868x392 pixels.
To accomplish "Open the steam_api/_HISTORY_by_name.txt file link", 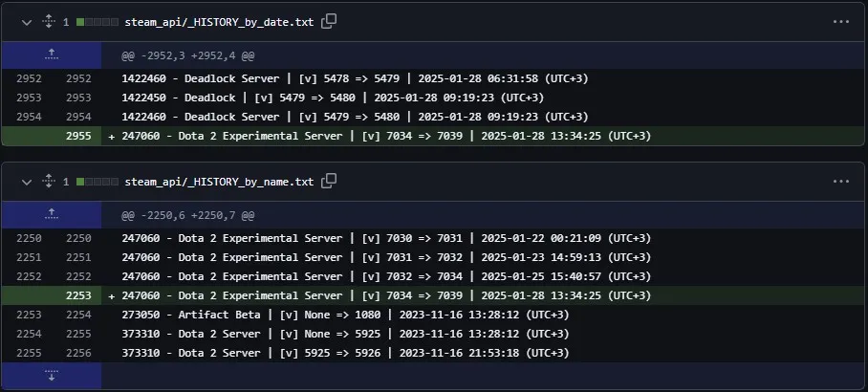I will [219, 182].
